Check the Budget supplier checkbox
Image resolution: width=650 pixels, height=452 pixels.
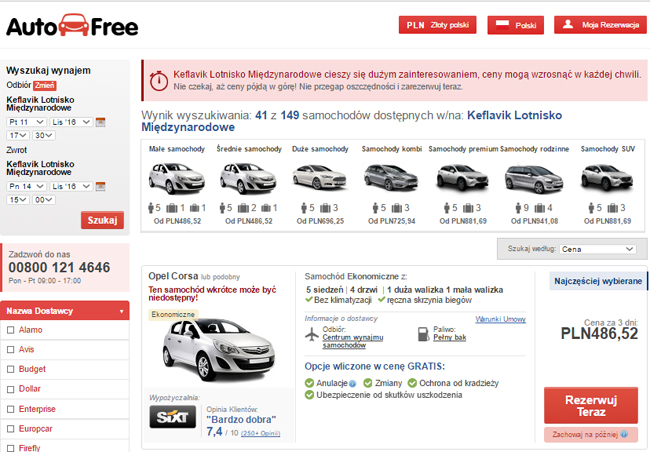point(11,369)
